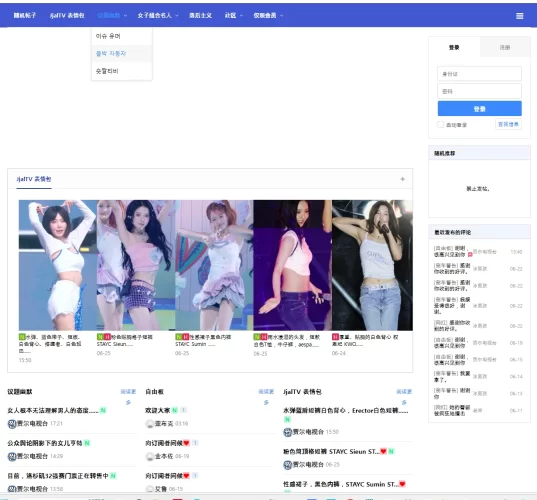
Task: Open STAYC Sieun gallery thumbnail
Action: click(x=136, y=265)
